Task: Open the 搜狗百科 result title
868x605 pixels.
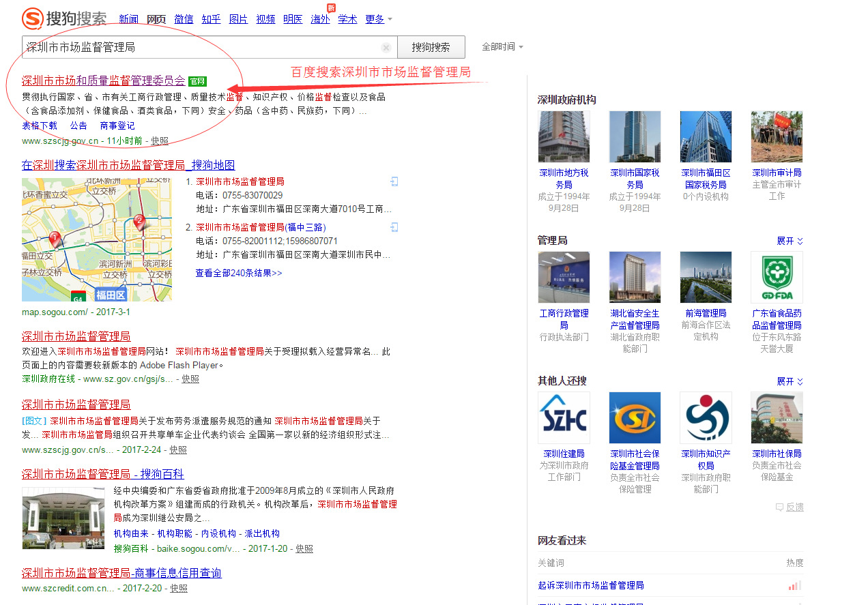Action: pyautogui.click(x=103, y=474)
